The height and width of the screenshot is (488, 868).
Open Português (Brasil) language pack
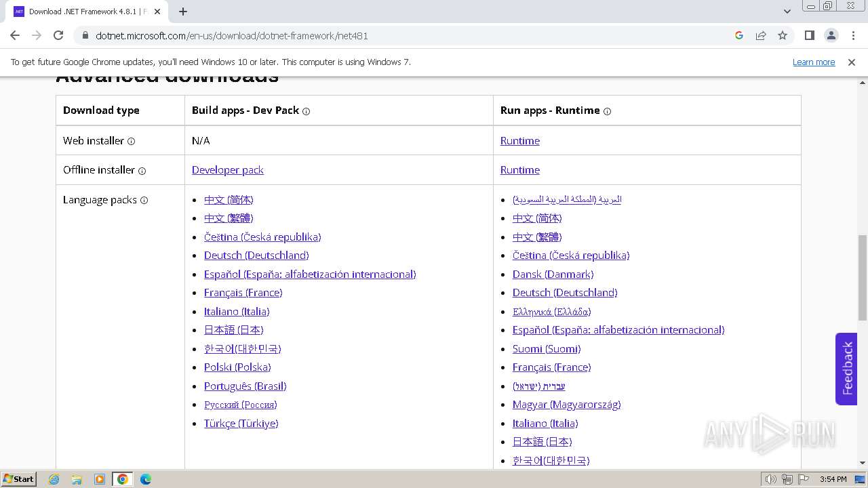[245, 386]
